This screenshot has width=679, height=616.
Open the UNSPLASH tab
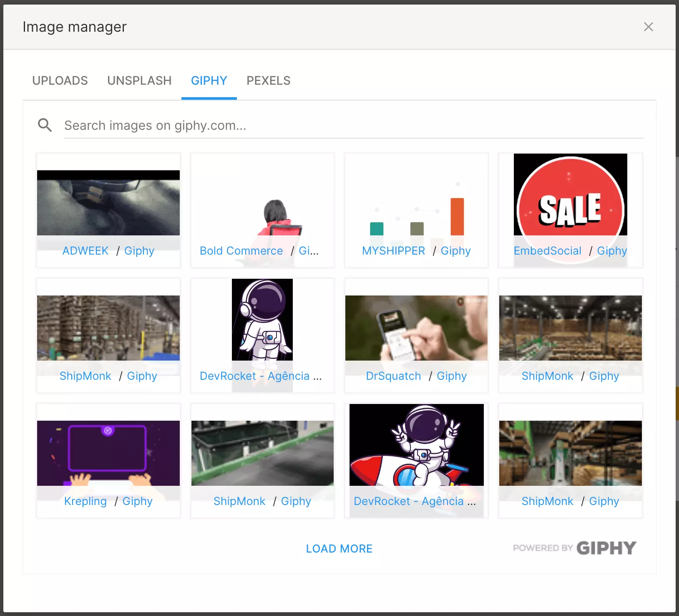[139, 81]
